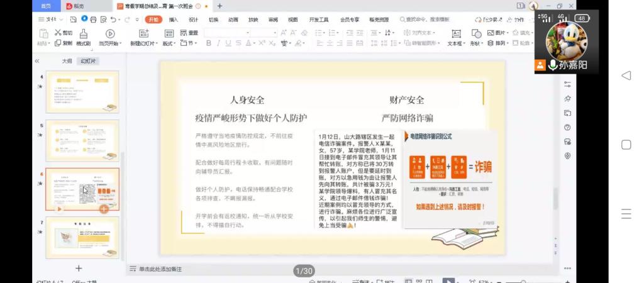This screenshot has width=644, height=283.
Task: Switch to the 插入 ribbon tab
Action: [173, 19]
